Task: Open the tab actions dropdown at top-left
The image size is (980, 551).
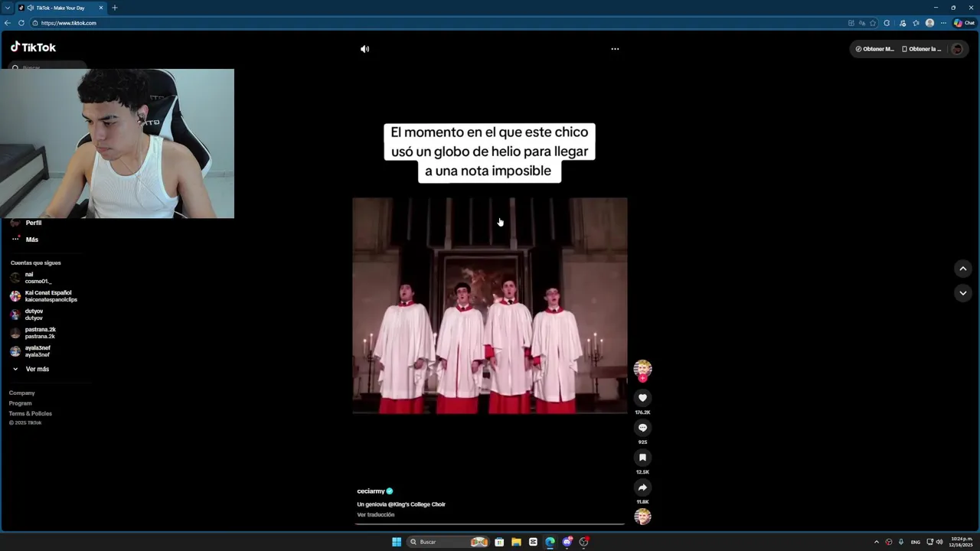Action: tap(7, 8)
